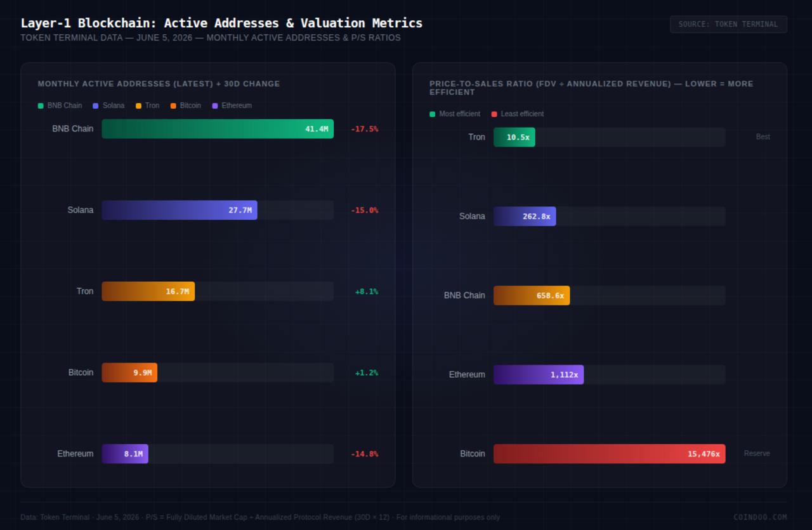Viewport: 812px width, 530px height.
Task: Click the BNB Chain label in P/S chart
Action: pyautogui.click(x=464, y=295)
